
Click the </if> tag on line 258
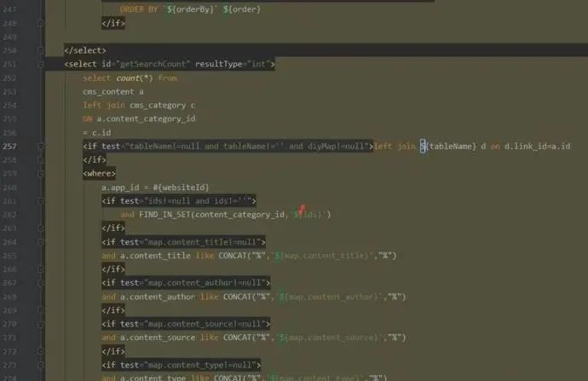pos(95,160)
